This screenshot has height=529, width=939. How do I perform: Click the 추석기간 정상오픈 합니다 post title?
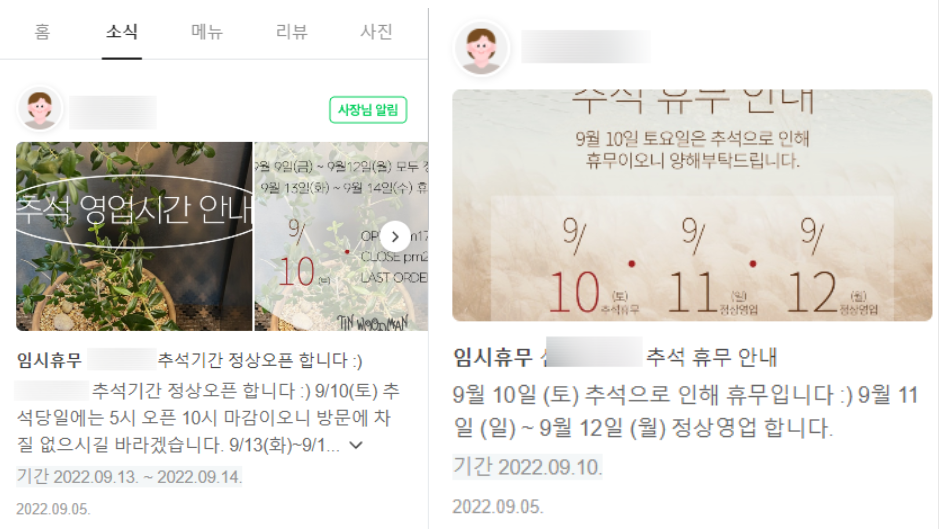pos(259,360)
